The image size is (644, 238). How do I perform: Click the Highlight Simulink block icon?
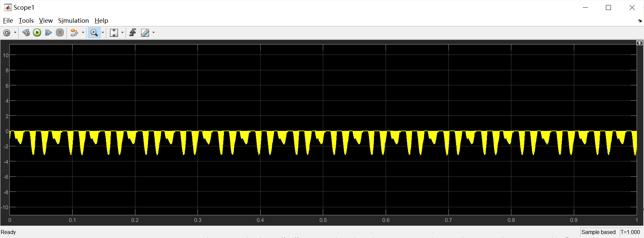click(x=74, y=33)
